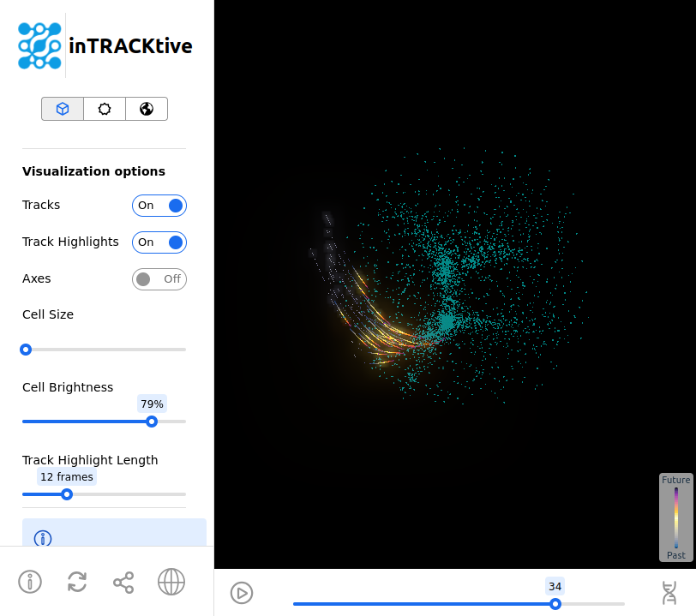Click the Track Highlight Length slider handle

point(67,494)
